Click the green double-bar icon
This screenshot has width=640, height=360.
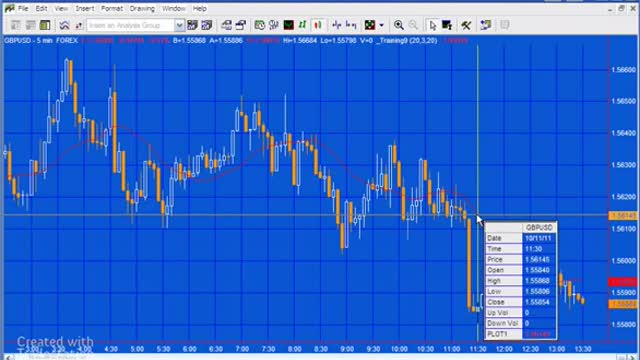coord(302,25)
